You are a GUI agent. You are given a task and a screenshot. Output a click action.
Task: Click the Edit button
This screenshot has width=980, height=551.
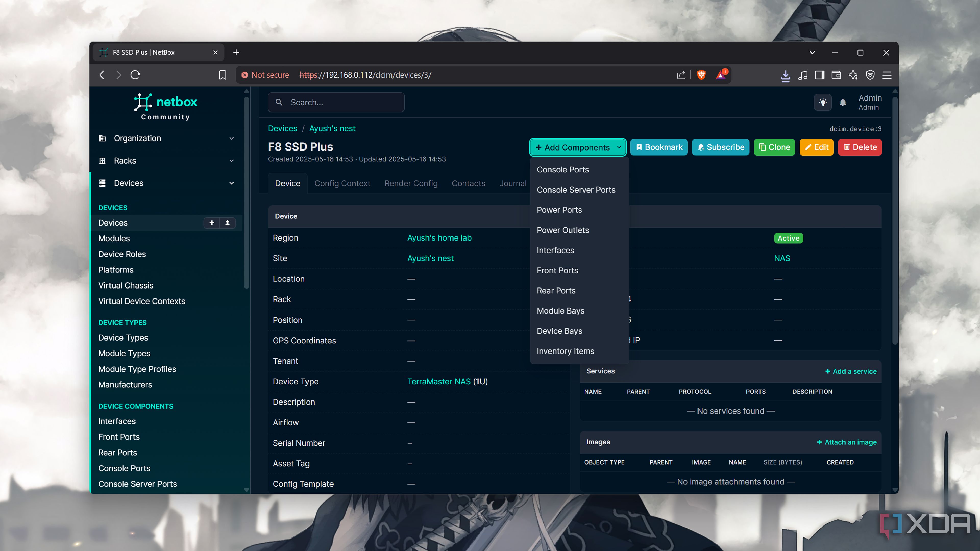[x=816, y=147]
